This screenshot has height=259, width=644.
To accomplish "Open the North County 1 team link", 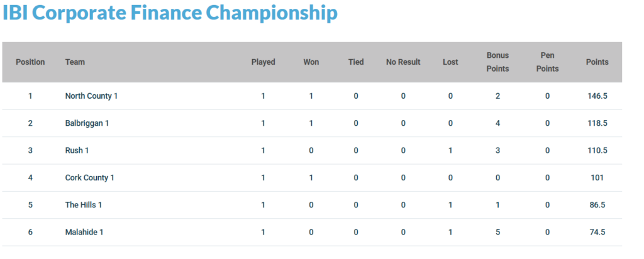I will (x=91, y=96).
